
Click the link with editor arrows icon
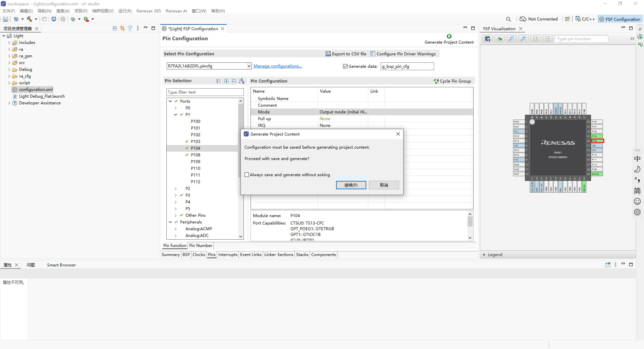122,29
